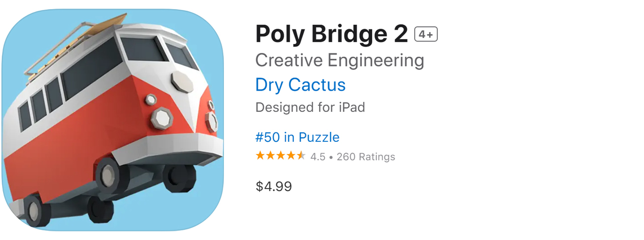Click the 4.5 rating score number

tap(317, 157)
